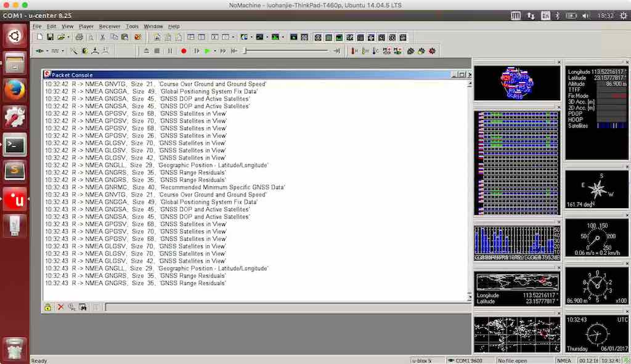The image size is (631, 364).
Task: Click the red Record button
Action: (184, 51)
